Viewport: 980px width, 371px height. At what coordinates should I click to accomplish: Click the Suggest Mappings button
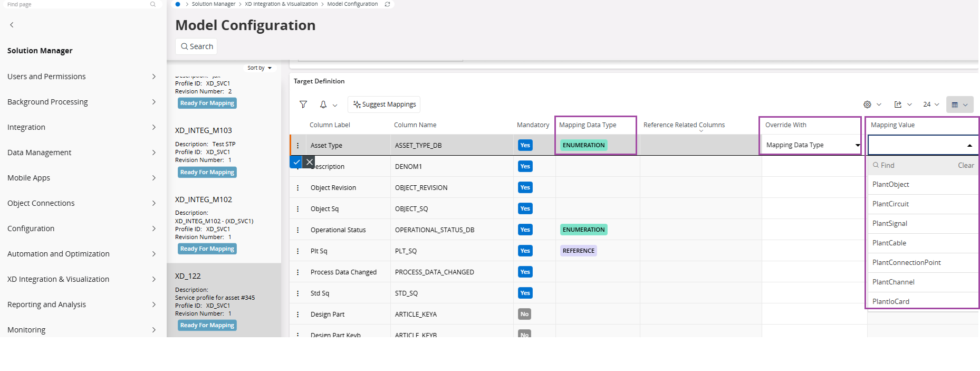(384, 104)
